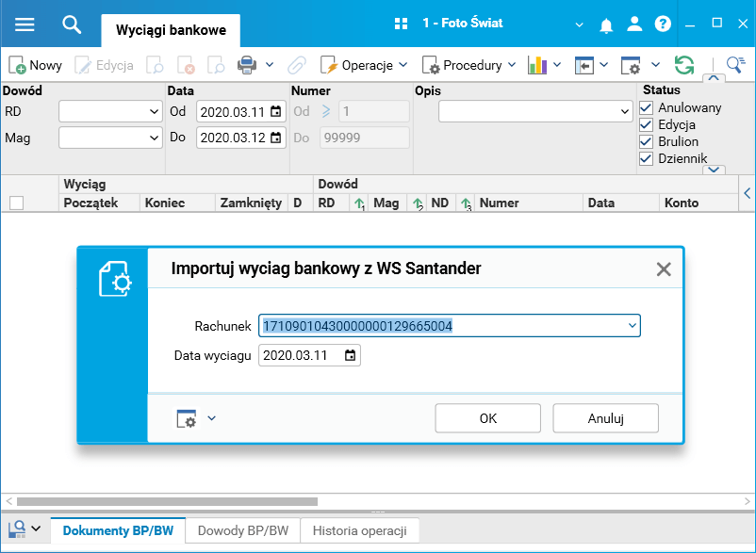Click the green refresh icon
756x553 pixels.
(x=684, y=65)
